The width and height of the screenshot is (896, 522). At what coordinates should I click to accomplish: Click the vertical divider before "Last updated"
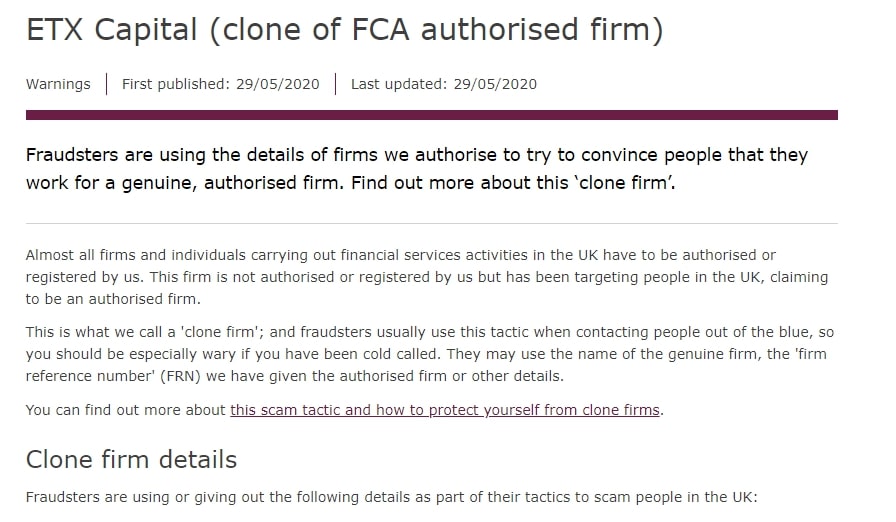tap(336, 84)
